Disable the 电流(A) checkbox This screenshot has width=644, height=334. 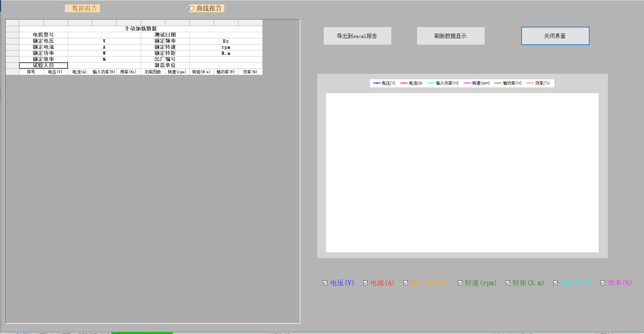pyautogui.click(x=365, y=282)
